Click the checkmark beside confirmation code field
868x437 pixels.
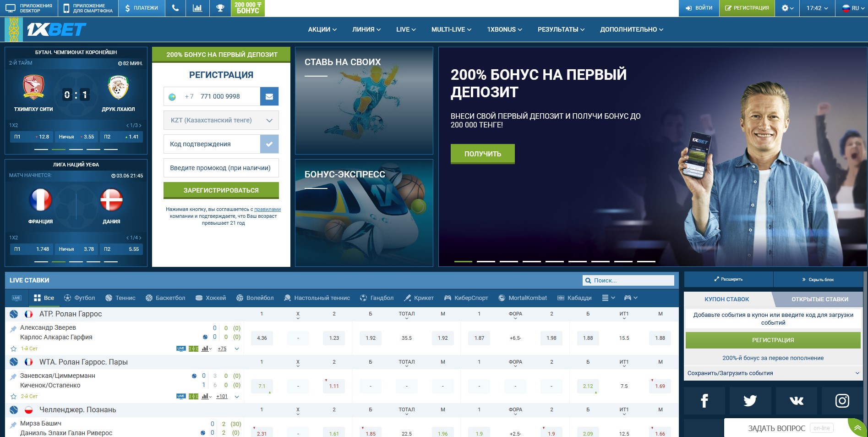point(269,144)
